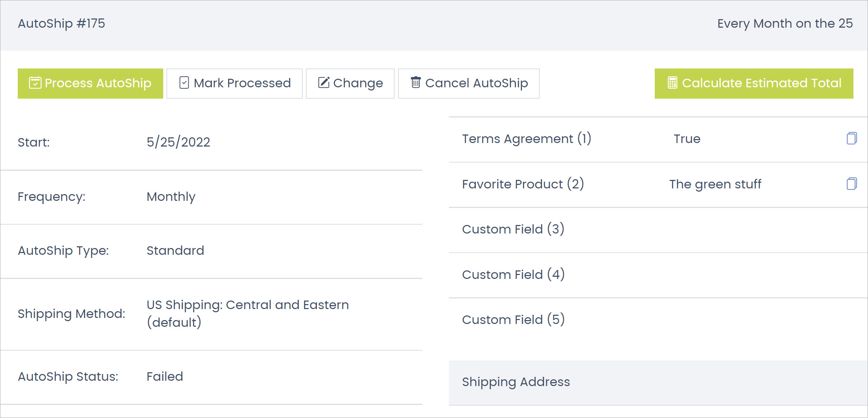Click the Shipping Address section header
Image resolution: width=868 pixels, height=418 pixels.
pyautogui.click(x=516, y=382)
